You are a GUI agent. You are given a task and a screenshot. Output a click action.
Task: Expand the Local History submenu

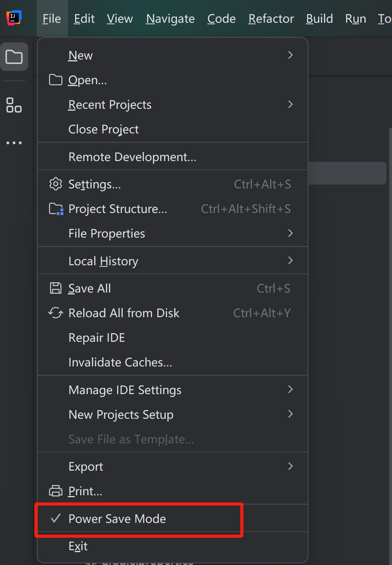[x=290, y=261]
